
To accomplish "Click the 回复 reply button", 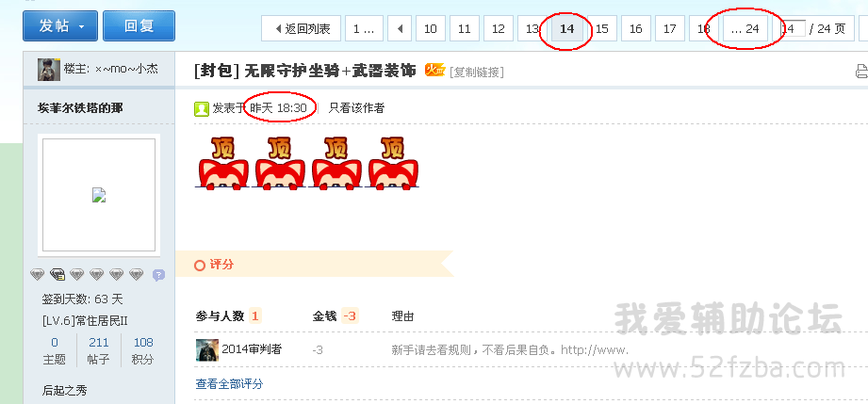I will tap(139, 26).
